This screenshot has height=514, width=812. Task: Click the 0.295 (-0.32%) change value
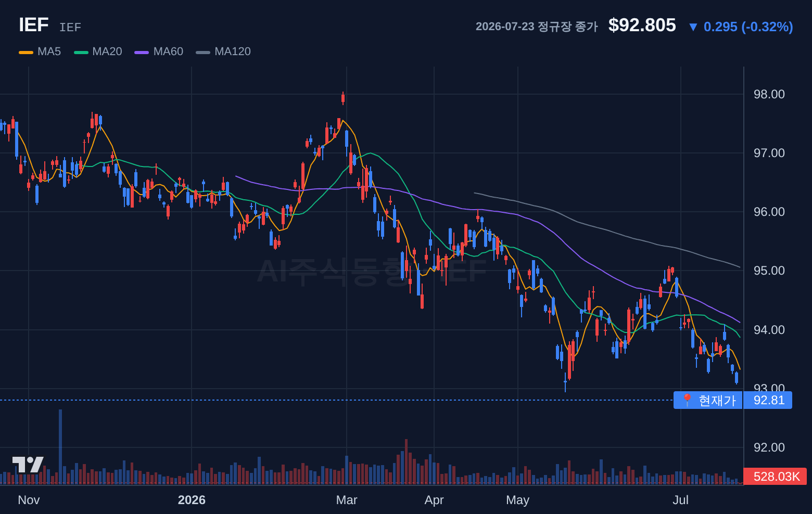[x=748, y=27]
